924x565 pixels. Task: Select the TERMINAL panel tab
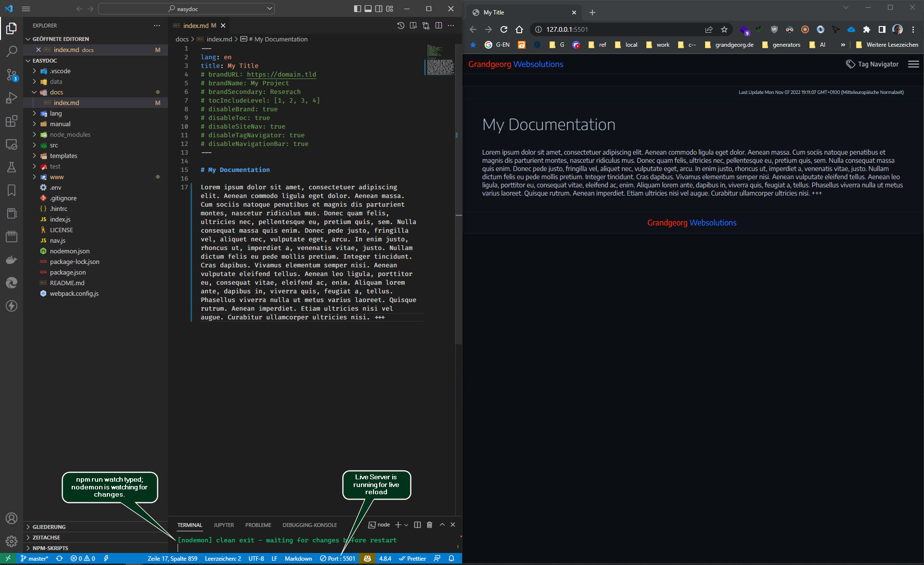[190, 525]
